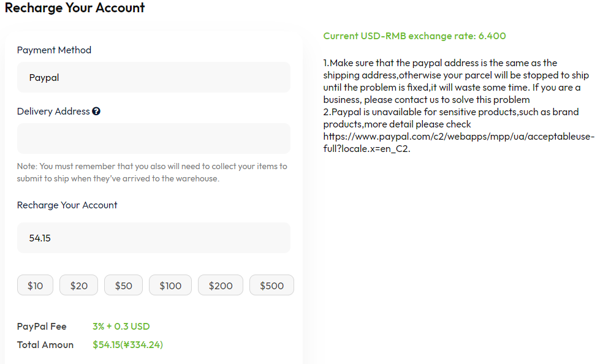Select the $500 quick amount button
Viewport: 603px width, 364px height.
[x=271, y=285]
